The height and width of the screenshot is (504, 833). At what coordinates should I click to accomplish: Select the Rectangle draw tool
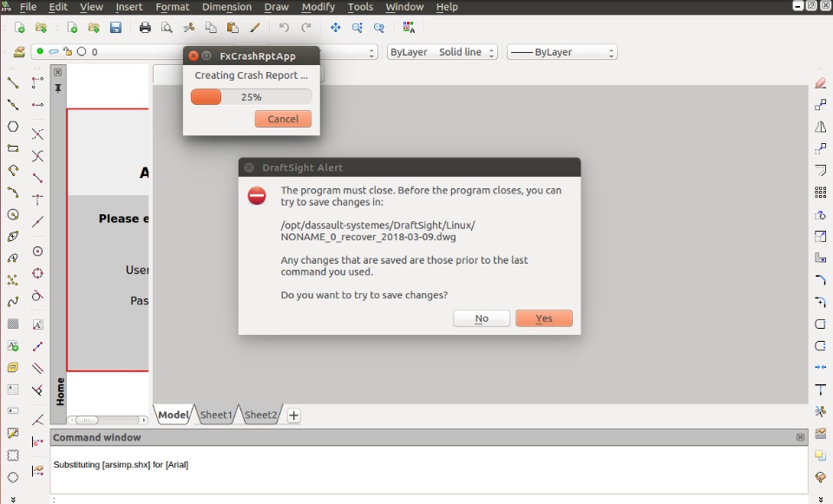[x=13, y=148]
